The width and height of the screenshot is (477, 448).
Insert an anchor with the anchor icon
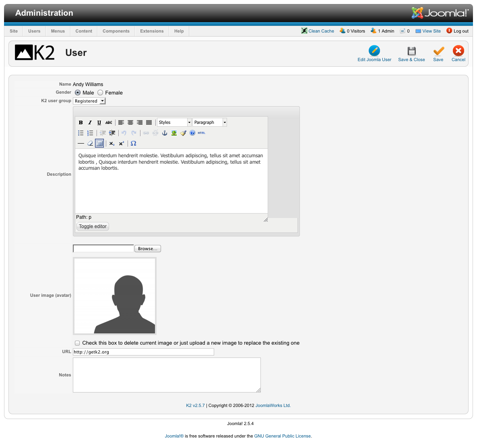click(x=165, y=133)
